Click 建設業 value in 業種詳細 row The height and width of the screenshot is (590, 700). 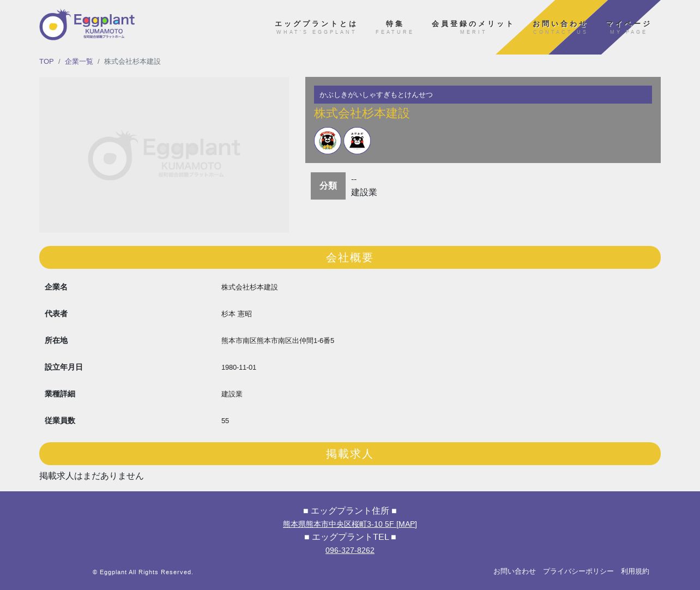[x=232, y=394]
